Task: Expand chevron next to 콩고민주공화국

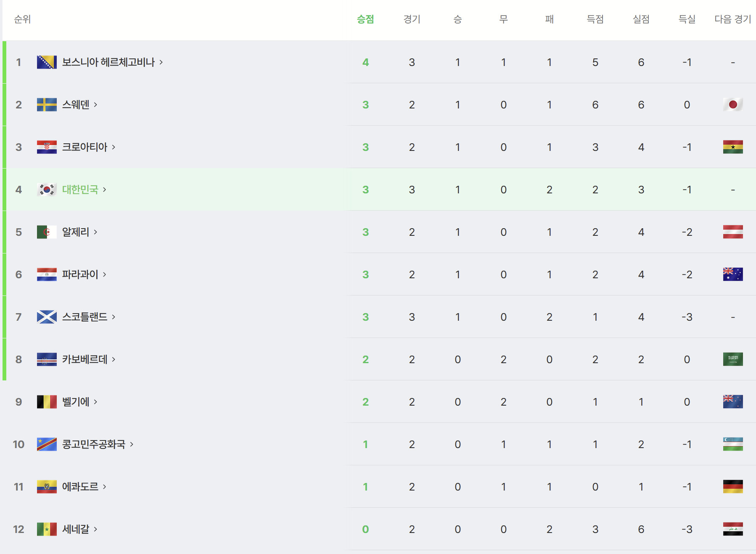Action: 132,444
